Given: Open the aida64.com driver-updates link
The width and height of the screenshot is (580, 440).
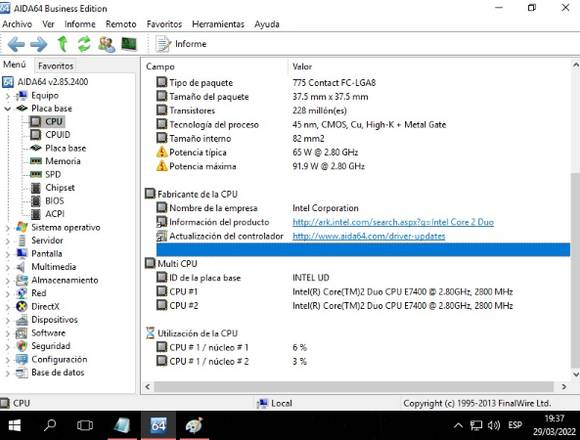Looking at the screenshot, I should [x=369, y=236].
